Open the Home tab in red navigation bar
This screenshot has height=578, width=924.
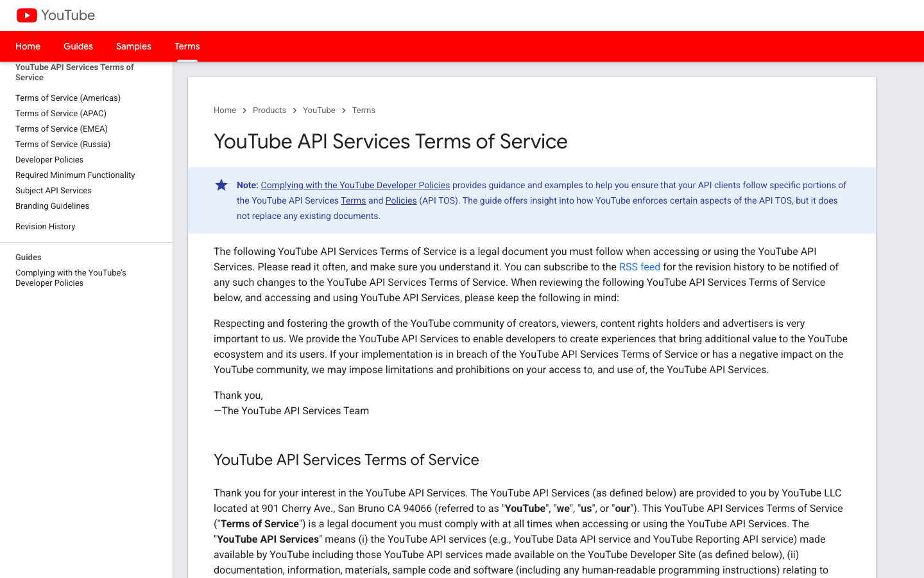[28, 46]
